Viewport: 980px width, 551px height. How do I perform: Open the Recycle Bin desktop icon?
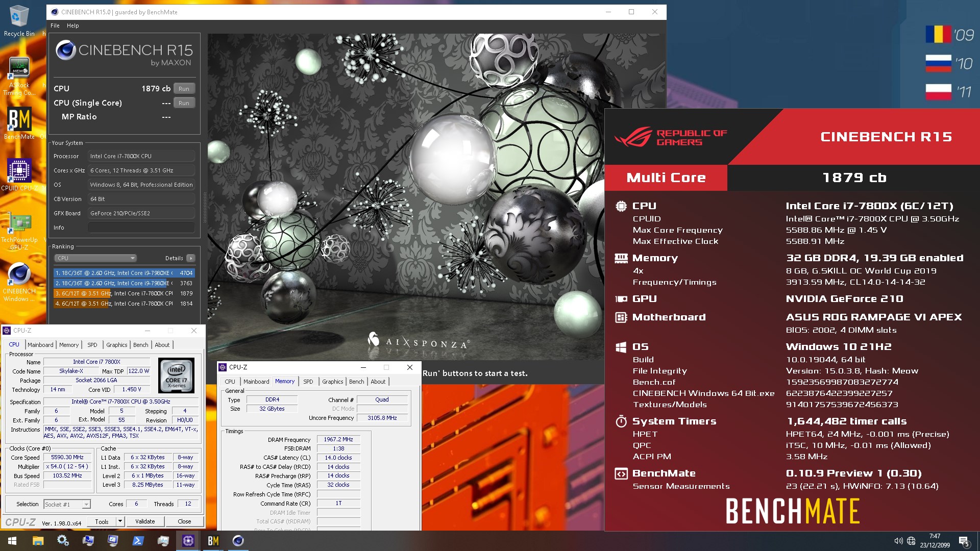pyautogui.click(x=19, y=20)
